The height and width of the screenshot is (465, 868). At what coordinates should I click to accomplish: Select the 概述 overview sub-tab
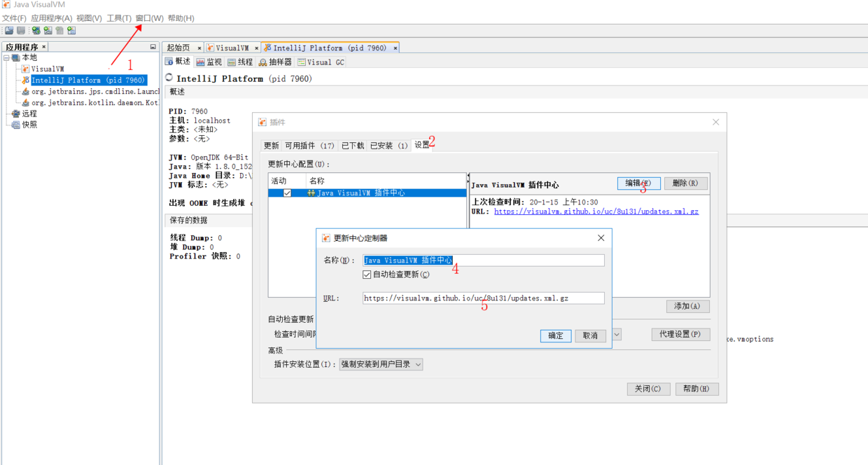178,62
